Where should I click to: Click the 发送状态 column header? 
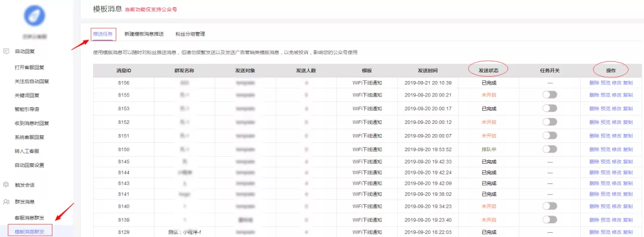click(x=489, y=70)
